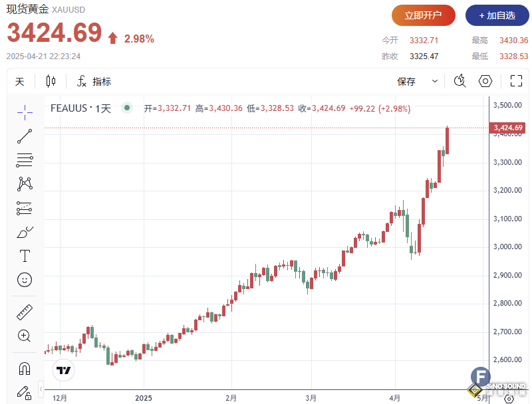Click the green market status dot
Viewport: 532px width, 404px height.
pos(127,108)
